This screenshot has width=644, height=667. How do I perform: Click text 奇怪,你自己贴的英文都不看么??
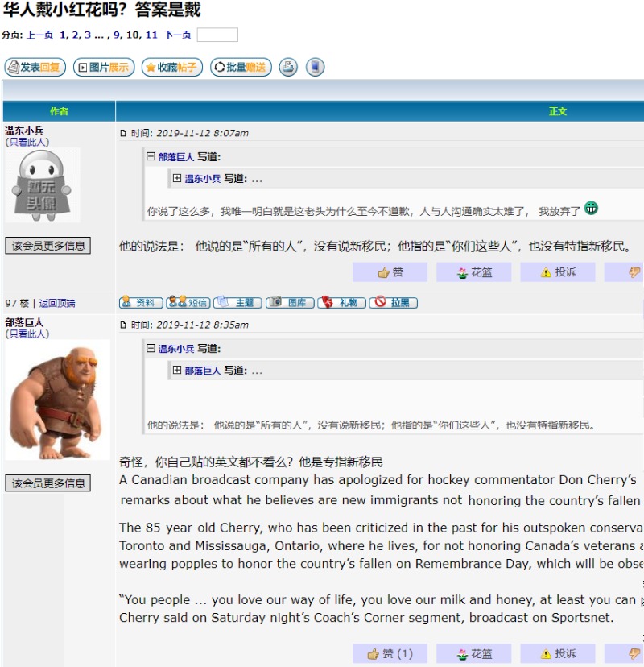point(206,462)
